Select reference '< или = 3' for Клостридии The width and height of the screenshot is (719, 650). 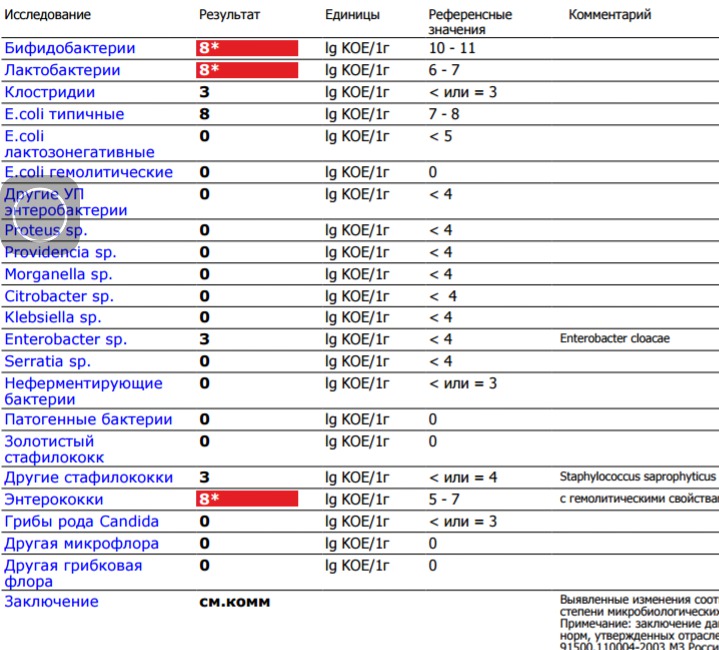tap(463, 92)
